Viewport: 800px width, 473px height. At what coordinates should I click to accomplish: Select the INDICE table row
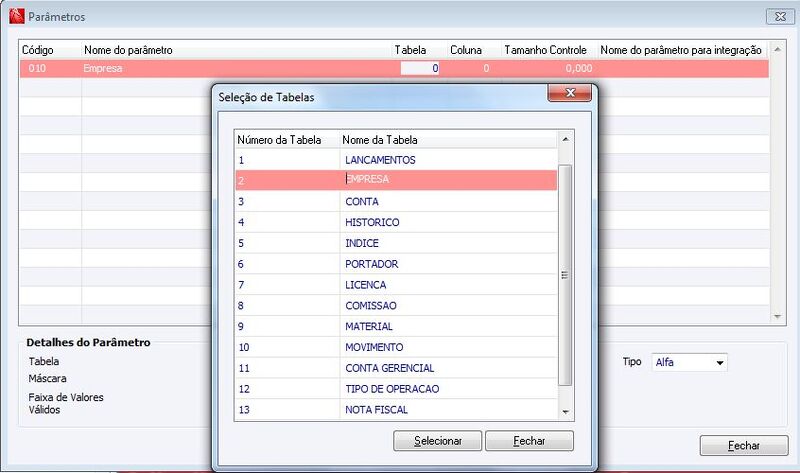point(396,243)
